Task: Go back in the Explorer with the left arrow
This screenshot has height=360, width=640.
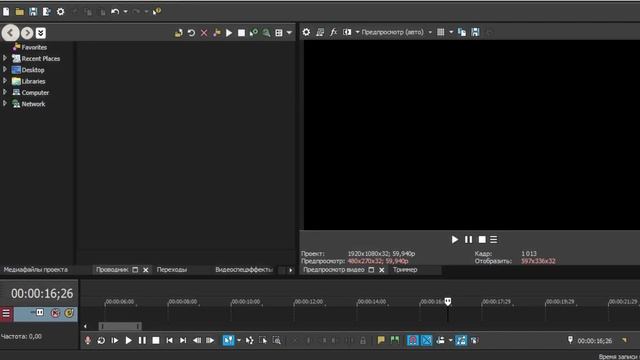Action: (11, 33)
